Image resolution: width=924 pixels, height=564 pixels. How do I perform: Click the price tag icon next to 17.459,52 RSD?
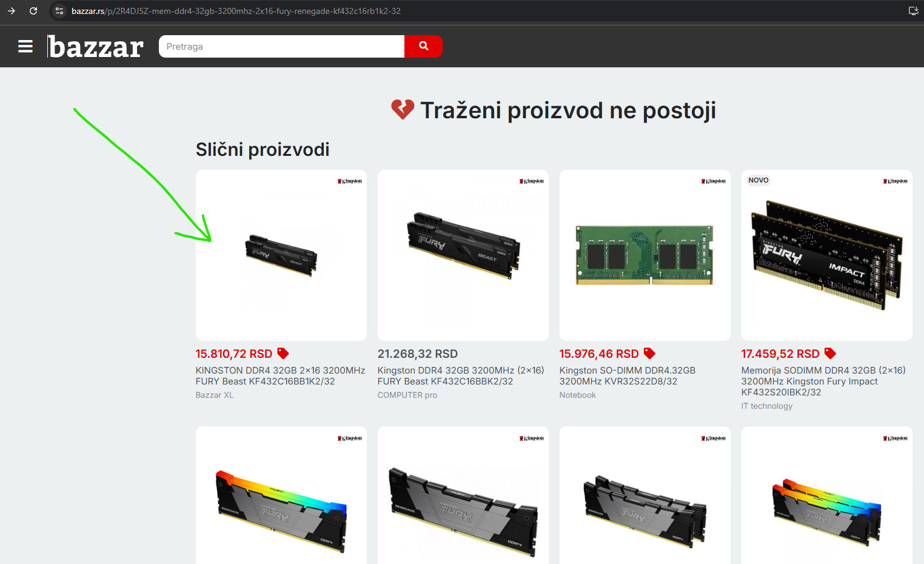pos(830,354)
